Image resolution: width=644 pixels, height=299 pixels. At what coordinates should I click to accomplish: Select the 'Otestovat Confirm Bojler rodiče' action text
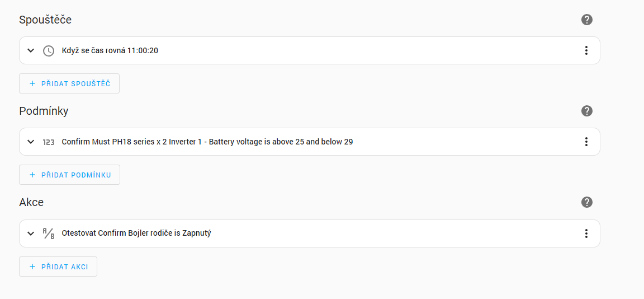click(136, 233)
